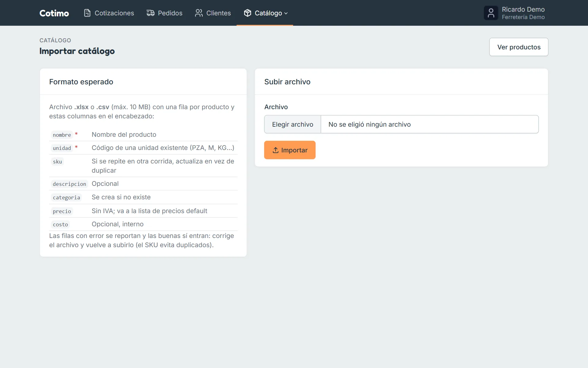Click 'Se crea si no existe' text

(x=121, y=197)
